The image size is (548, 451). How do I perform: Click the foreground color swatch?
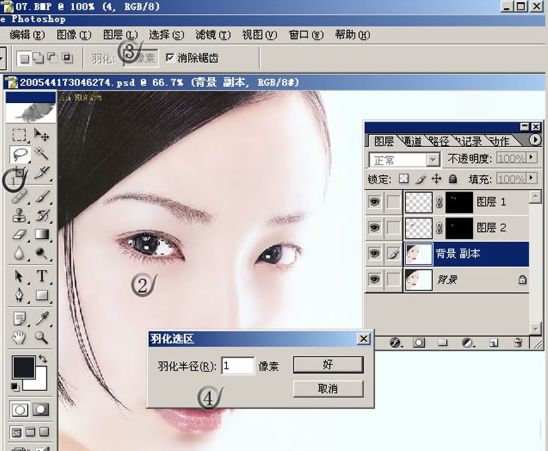click(x=24, y=367)
